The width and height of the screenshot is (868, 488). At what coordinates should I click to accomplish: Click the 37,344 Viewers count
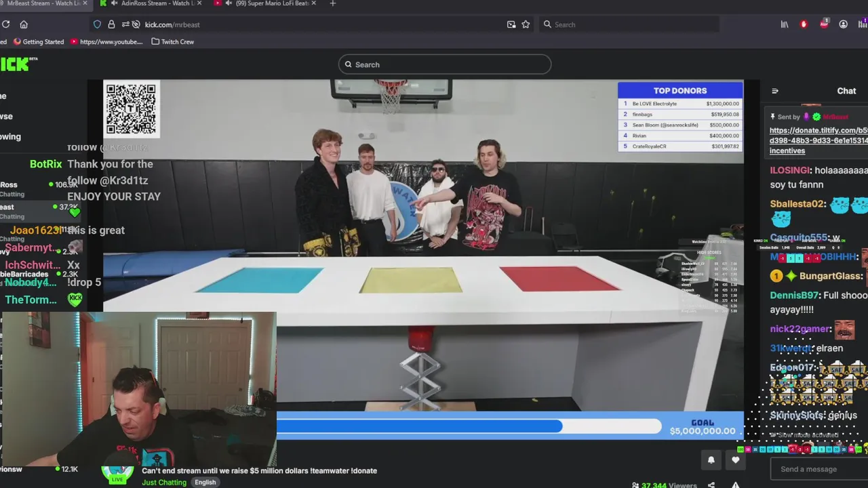point(664,485)
